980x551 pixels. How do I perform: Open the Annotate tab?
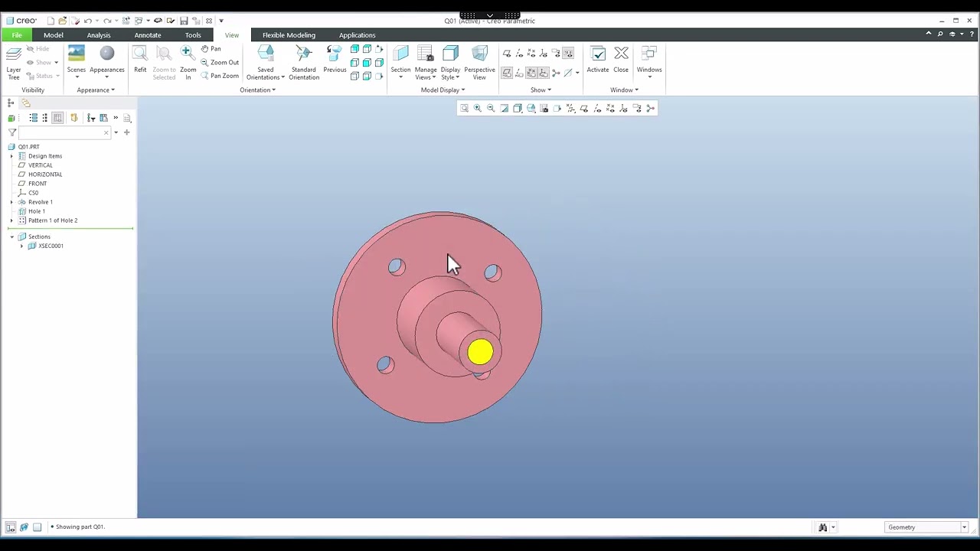coord(148,35)
